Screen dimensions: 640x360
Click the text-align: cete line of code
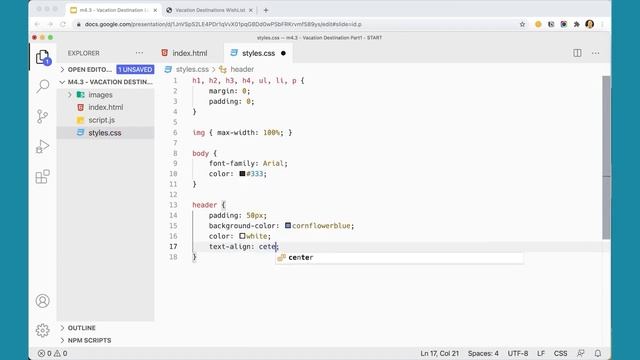point(243,247)
